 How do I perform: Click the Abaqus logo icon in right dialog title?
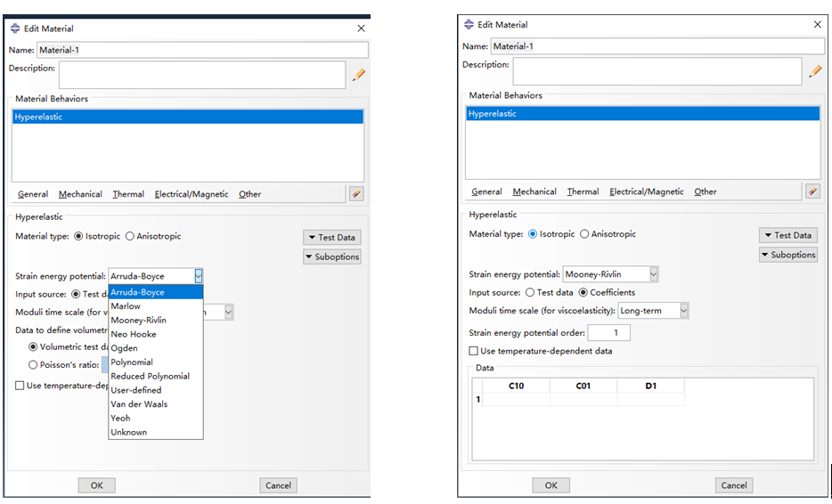click(x=469, y=24)
